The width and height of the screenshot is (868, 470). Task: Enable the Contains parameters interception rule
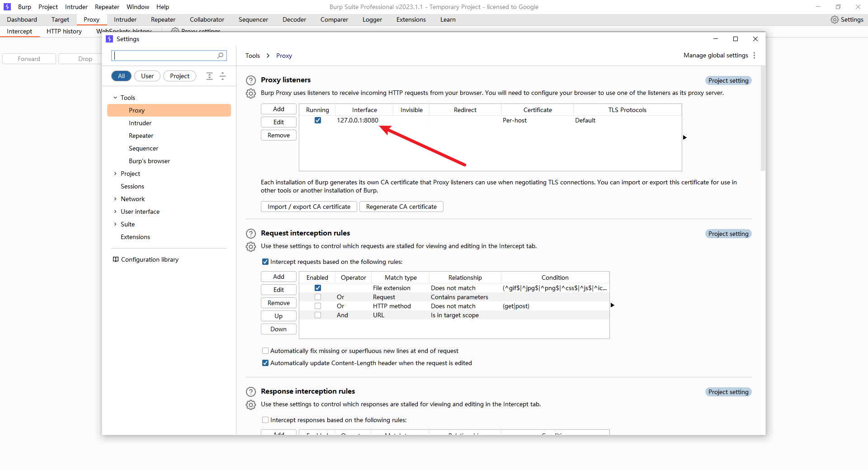[x=318, y=297]
